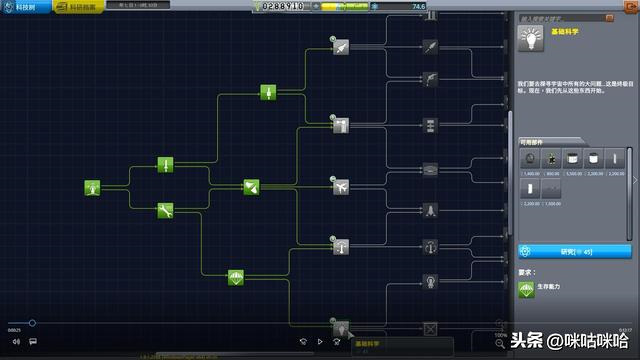Play the video with play button
Screen dimensions: 640x360
pyautogui.click(x=320, y=341)
